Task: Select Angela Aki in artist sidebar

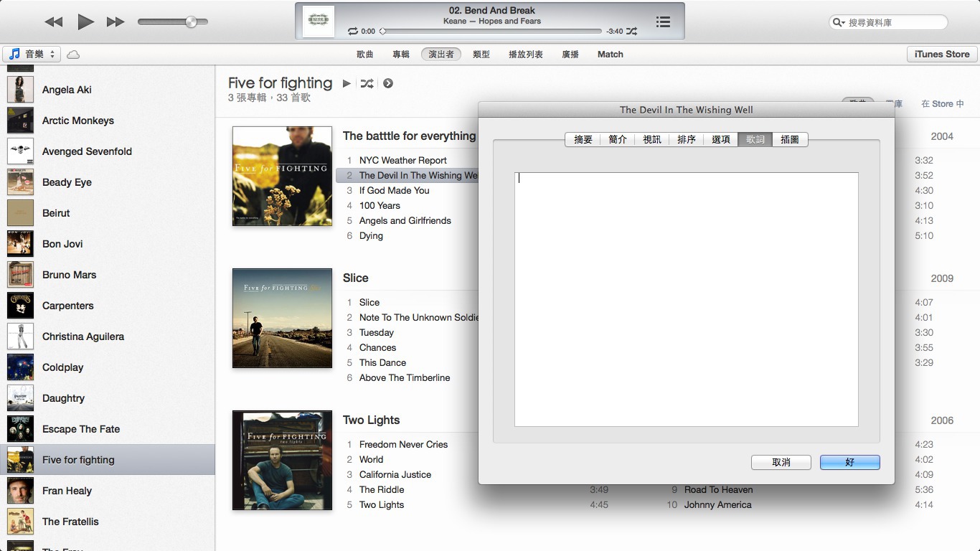Action: click(x=108, y=90)
